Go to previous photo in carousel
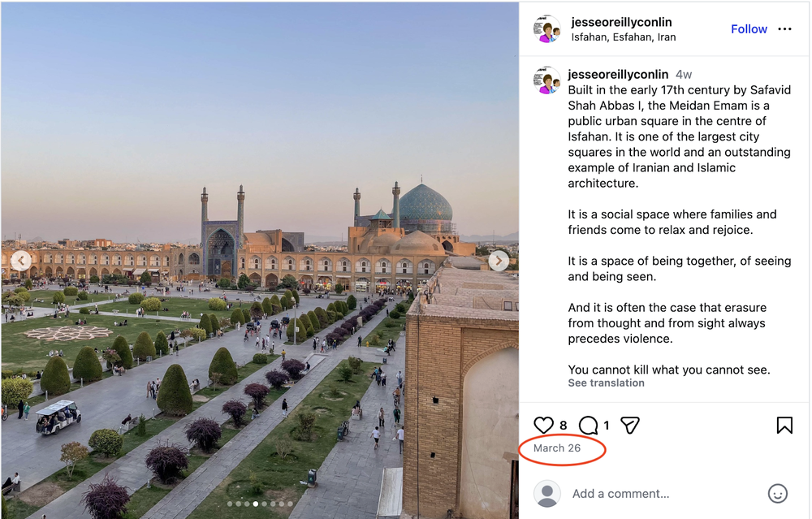 [x=21, y=261]
